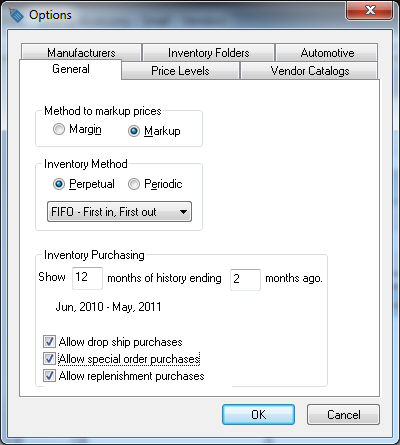This screenshot has width=400, height=445.
Task: Go to the Automotive tab
Action: pyautogui.click(x=327, y=53)
